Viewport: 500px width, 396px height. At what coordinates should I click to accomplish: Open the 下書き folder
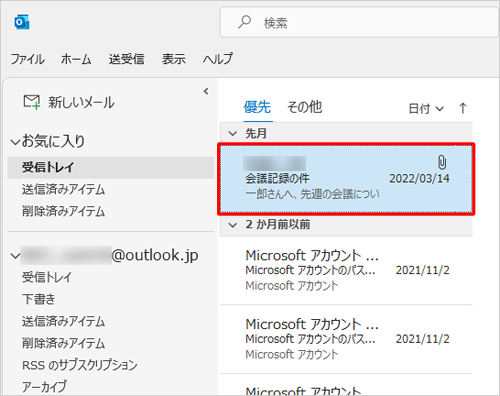(38, 299)
